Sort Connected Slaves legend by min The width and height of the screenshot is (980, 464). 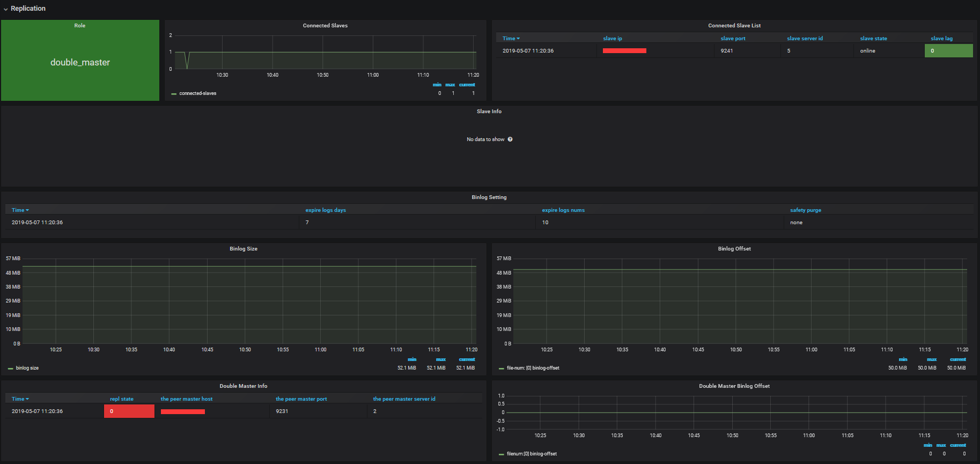[x=437, y=85]
